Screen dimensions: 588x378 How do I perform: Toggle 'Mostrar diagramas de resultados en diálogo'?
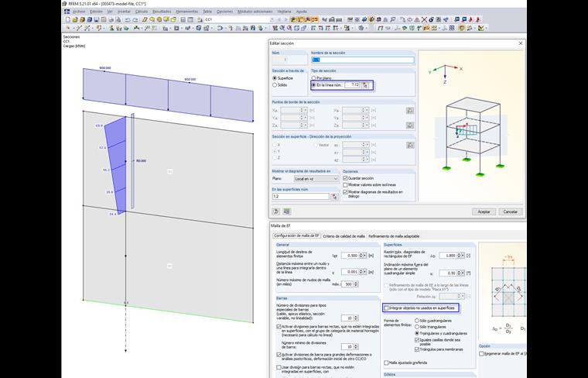click(x=345, y=192)
